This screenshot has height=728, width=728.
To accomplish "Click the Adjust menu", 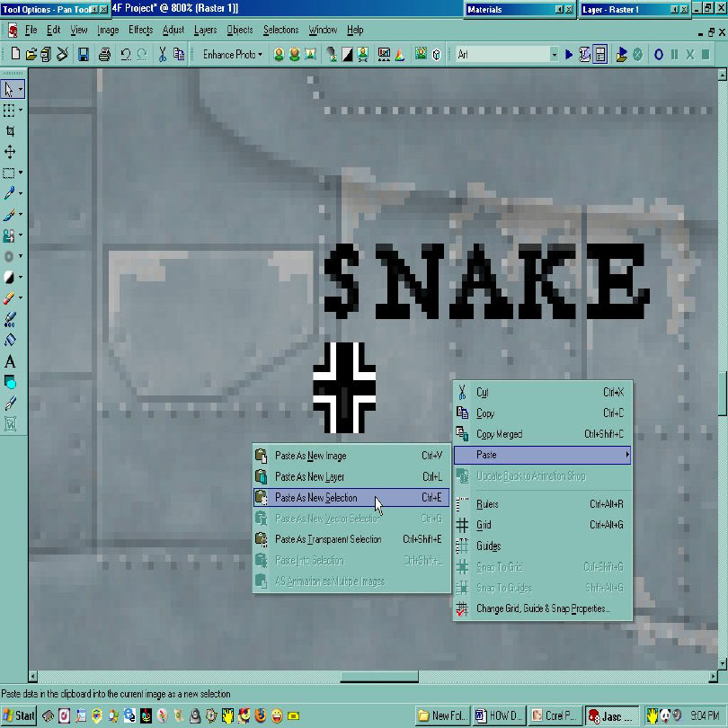I will tap(173, 31).
